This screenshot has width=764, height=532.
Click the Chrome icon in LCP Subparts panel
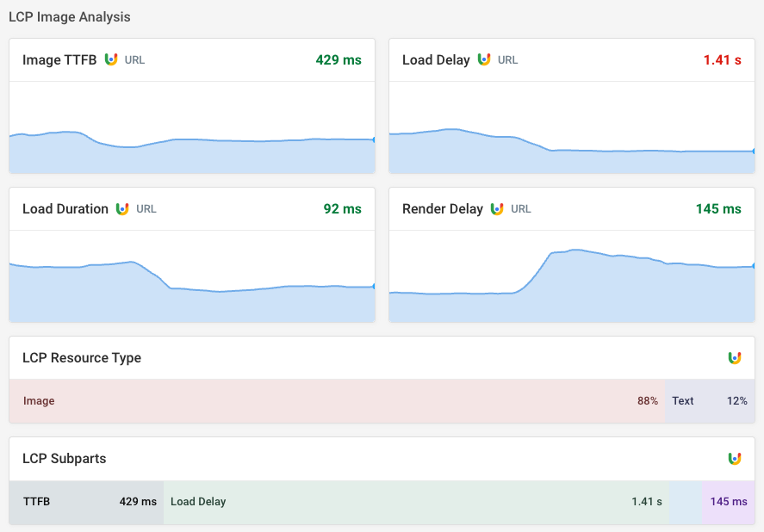pyautogui.click(x=735, y=459)
